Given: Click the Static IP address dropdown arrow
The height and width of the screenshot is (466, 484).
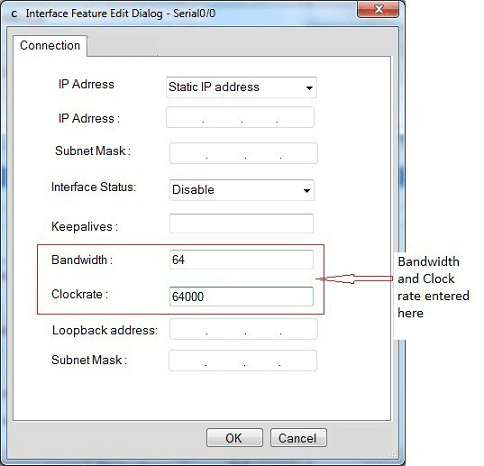Looking at the screenshot, I should coord(309,88).
